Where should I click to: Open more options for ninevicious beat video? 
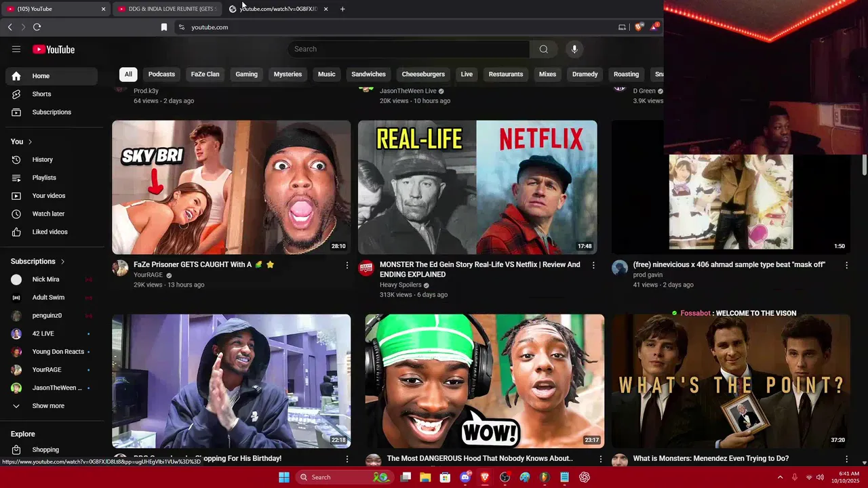(x=847, y=265)
